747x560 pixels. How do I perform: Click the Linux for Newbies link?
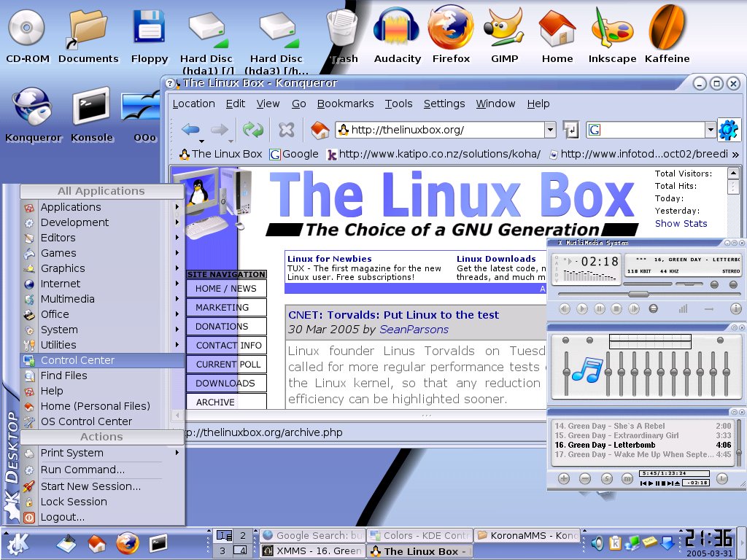(329, 259)
